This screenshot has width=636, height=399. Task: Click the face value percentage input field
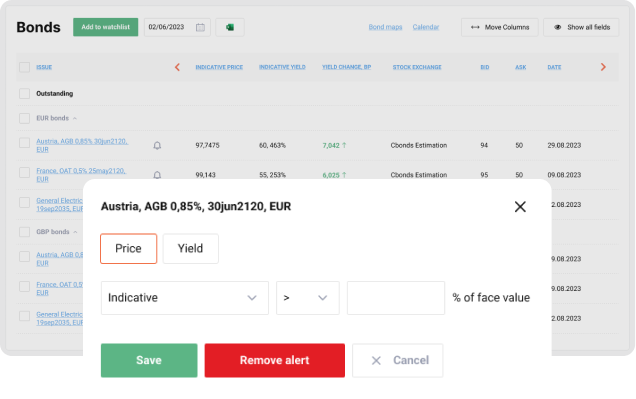tap(396, 298)
